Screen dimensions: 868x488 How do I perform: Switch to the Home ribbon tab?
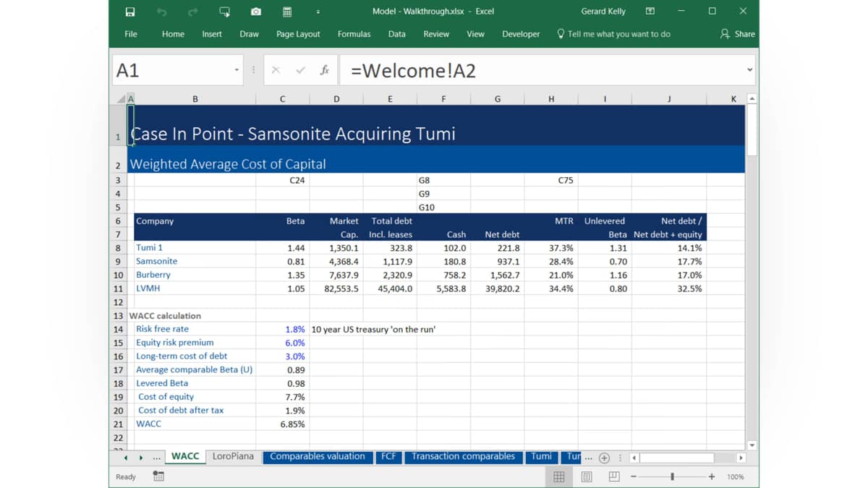pyautogui.click(x=173, y=34)
